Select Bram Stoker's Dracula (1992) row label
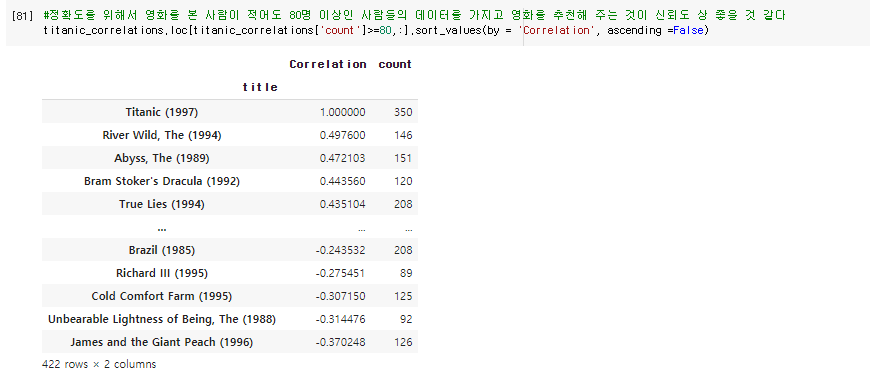Image resolution: width=870 pixels, height=376 pixels. [161, 181]
